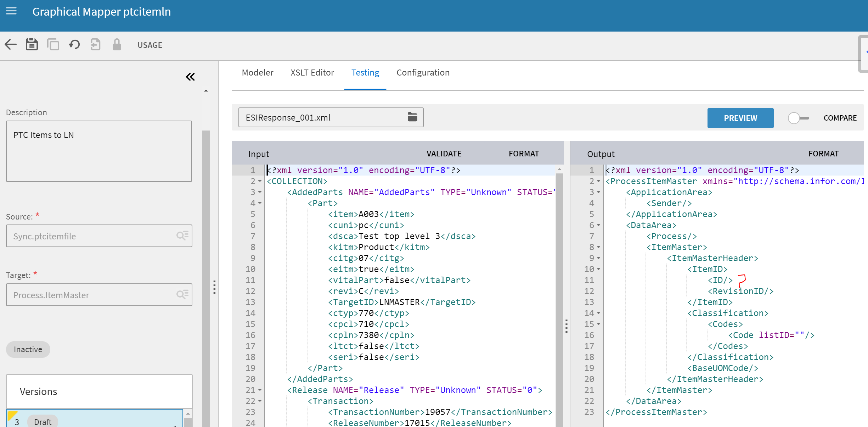This screenshot has height=427, width=868.
Task: Browse test files with the folder icon
Action: tap(412, 117)
